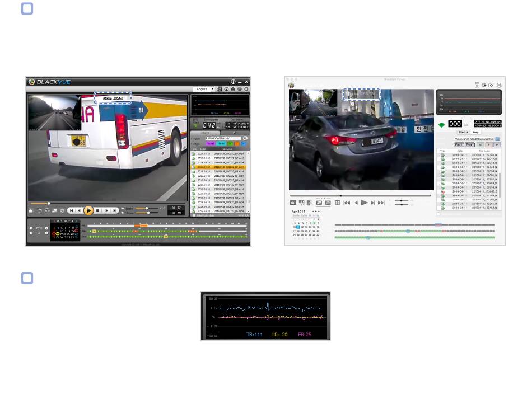The width and height of the screenshot is (532, 413).
Task: Go to next year in Windows viewer calendar
Action: point(46,228)
